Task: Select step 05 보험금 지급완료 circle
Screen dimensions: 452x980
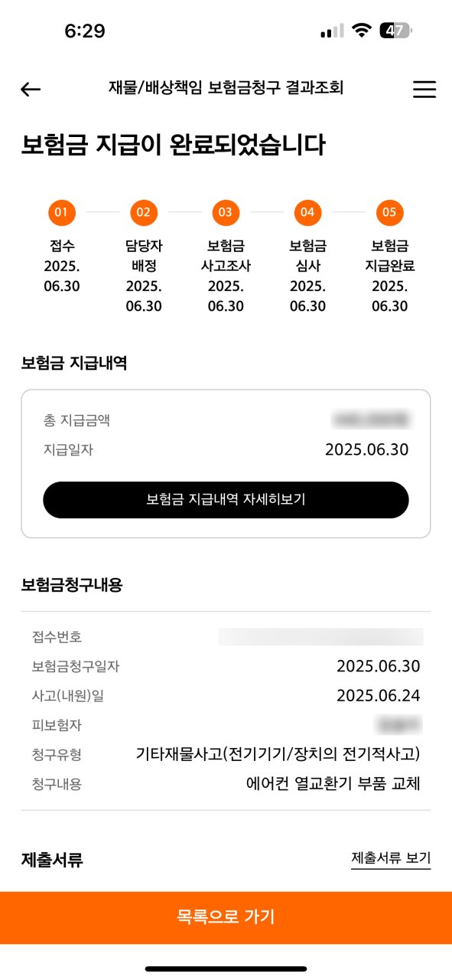Action: click(389, 212)
